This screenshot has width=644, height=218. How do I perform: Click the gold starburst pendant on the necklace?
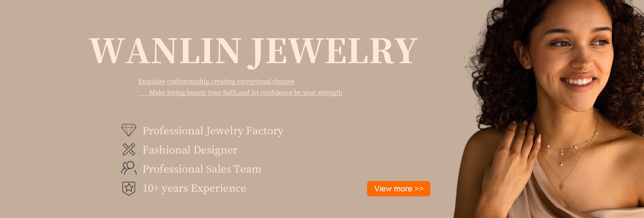[x=562, y=186]
